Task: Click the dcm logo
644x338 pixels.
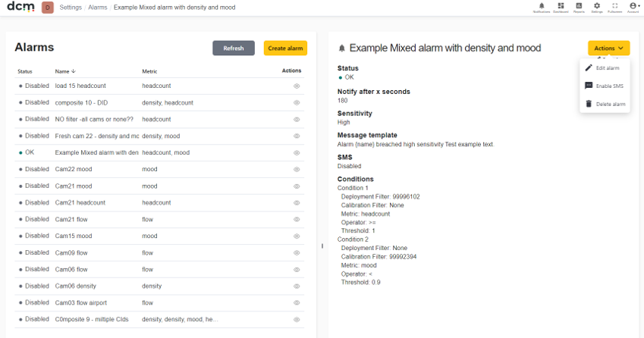Action: (x=20, y=7)
